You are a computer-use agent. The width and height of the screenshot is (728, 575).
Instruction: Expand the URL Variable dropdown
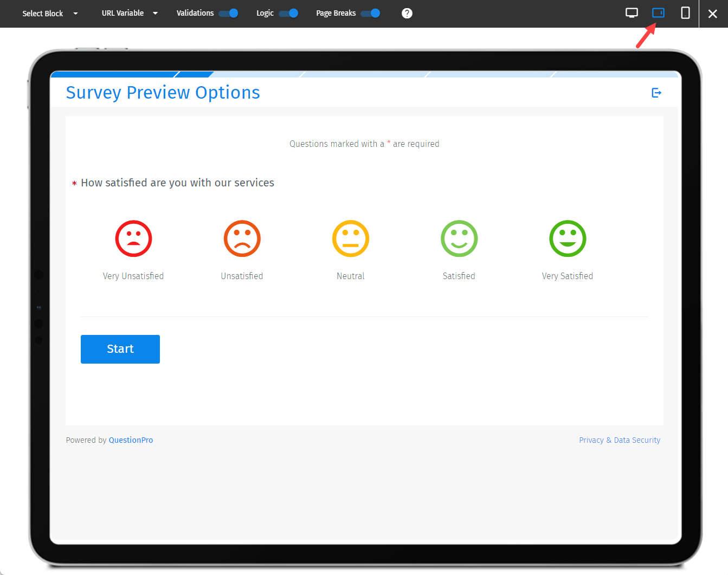tap(130, 13)
